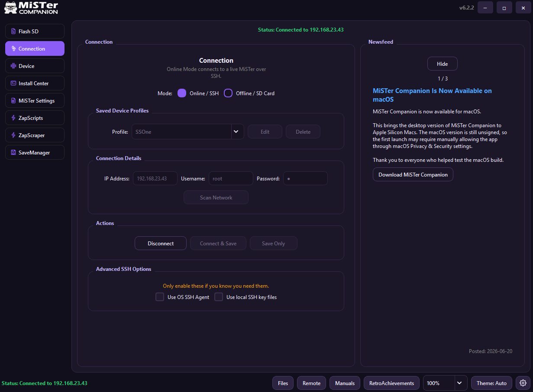Screen dimensions: 533x392
Task: Open the Device page
Action: [x=35, y=66]
